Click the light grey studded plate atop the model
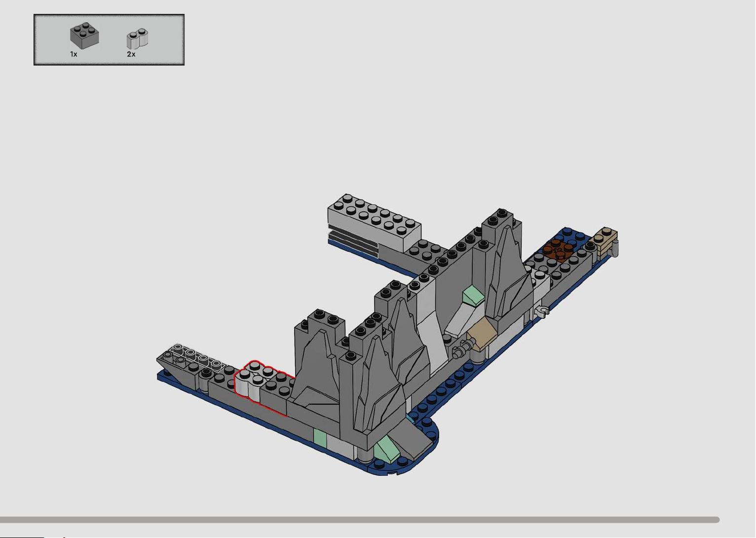Screen dimensions: 756x538 coord(374,223)
